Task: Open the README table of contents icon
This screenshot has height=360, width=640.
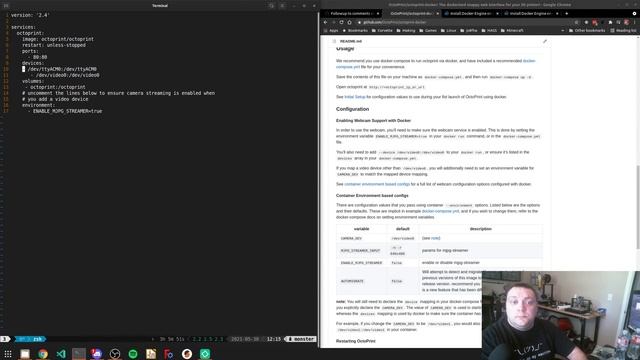Action: [334, 41]
